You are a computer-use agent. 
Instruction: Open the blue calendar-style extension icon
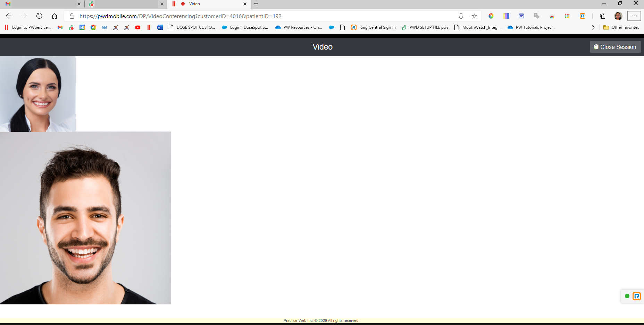[521, 16]
